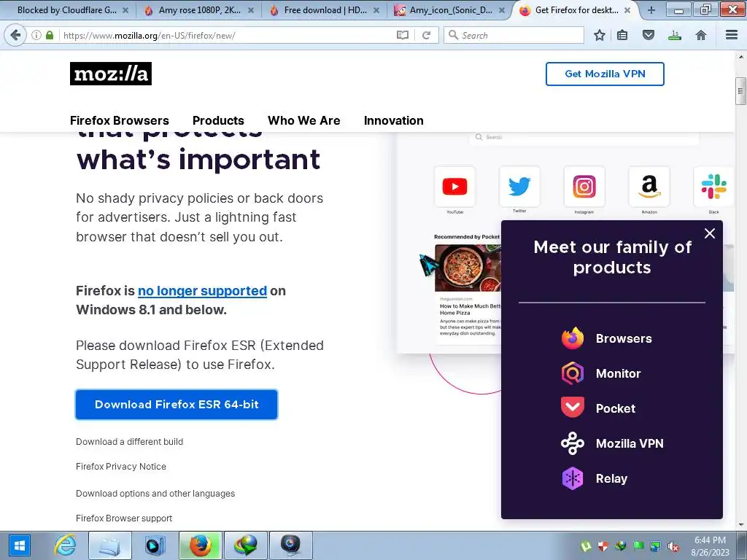
Task: Select Pocket in products popup
Action: click(616, 408)
